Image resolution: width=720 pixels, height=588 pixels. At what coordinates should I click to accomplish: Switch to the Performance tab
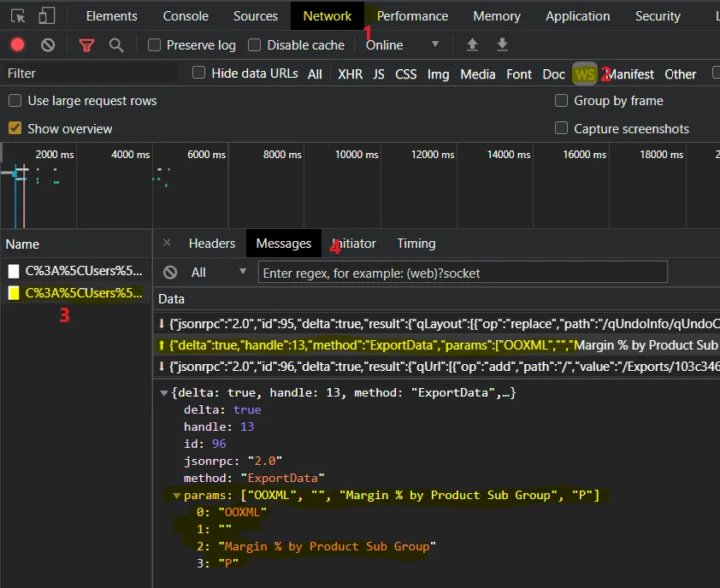[412, 15]
